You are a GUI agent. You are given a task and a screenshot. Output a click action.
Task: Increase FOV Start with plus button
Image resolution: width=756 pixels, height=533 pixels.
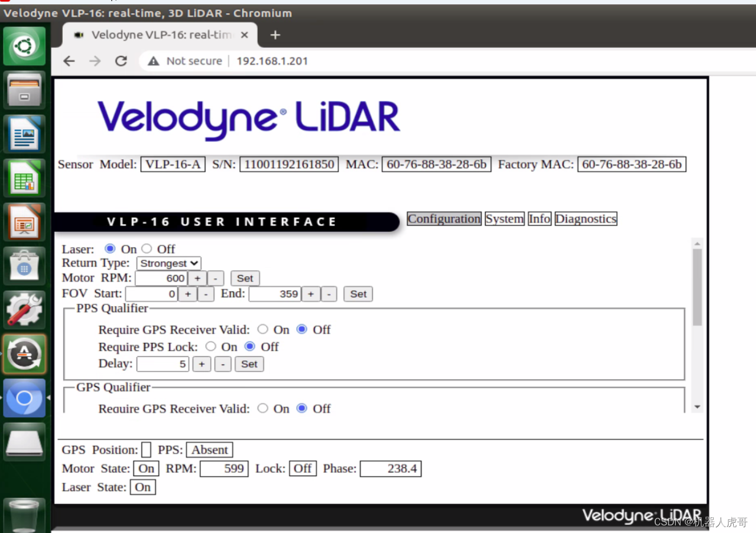pyautogui.click(x=187, y=294)
